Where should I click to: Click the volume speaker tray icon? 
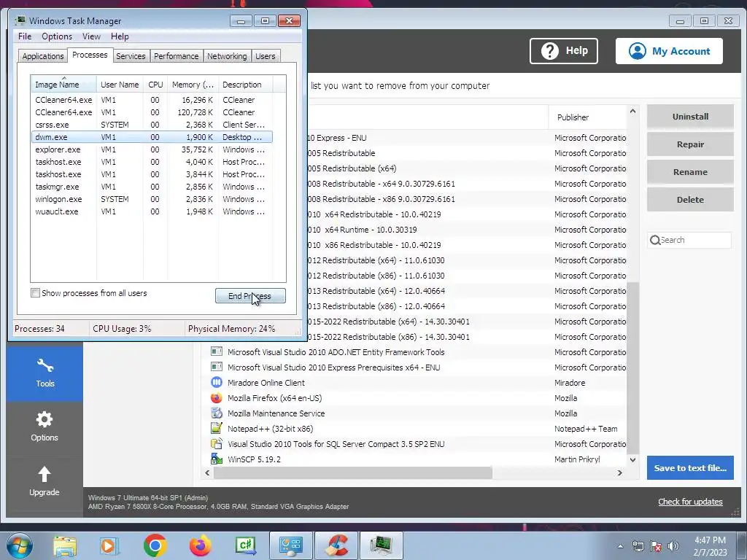click(x=673, y=546)
